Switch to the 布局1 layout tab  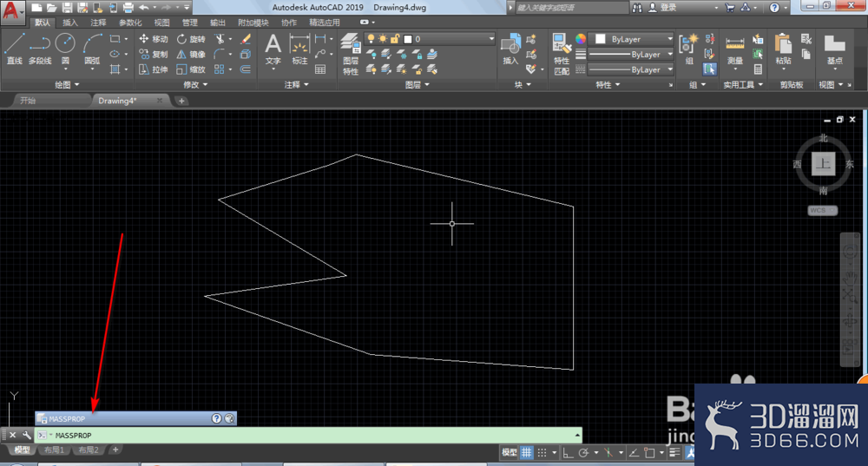point(54,450)
